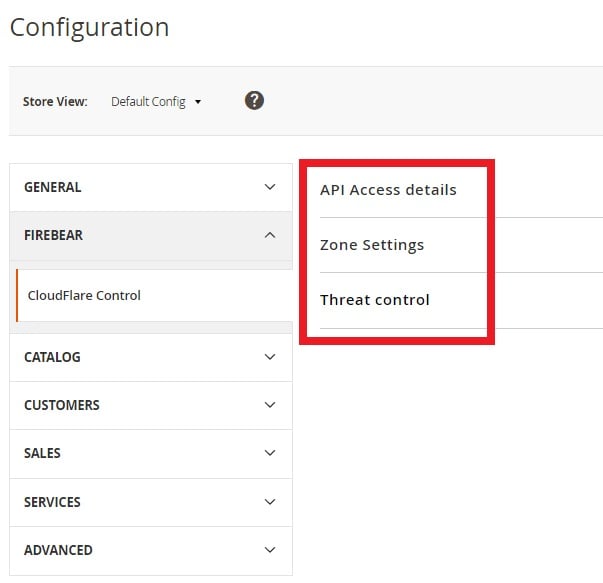This screenshot has height=583, width=603.
Task: Expand the GENERAL section chevron
Action: pos(270,187)
